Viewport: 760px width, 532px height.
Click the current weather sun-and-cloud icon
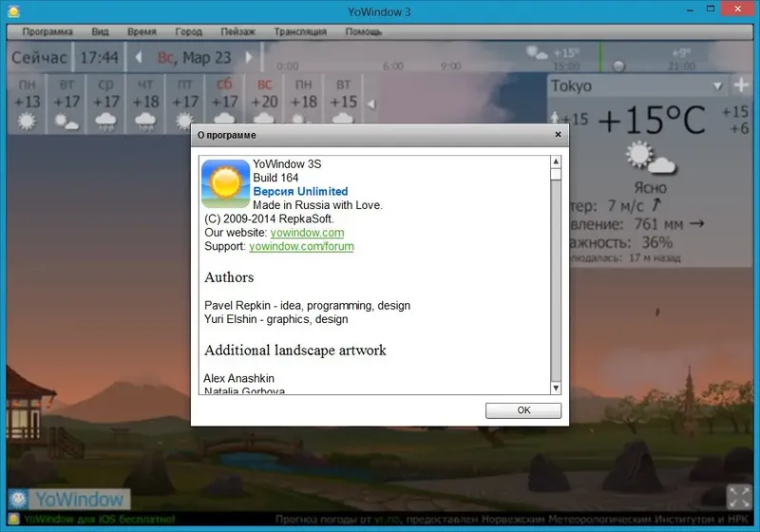coord(650,158)
